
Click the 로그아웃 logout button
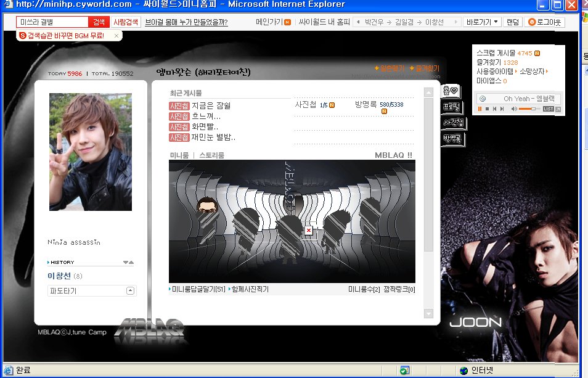544,22
